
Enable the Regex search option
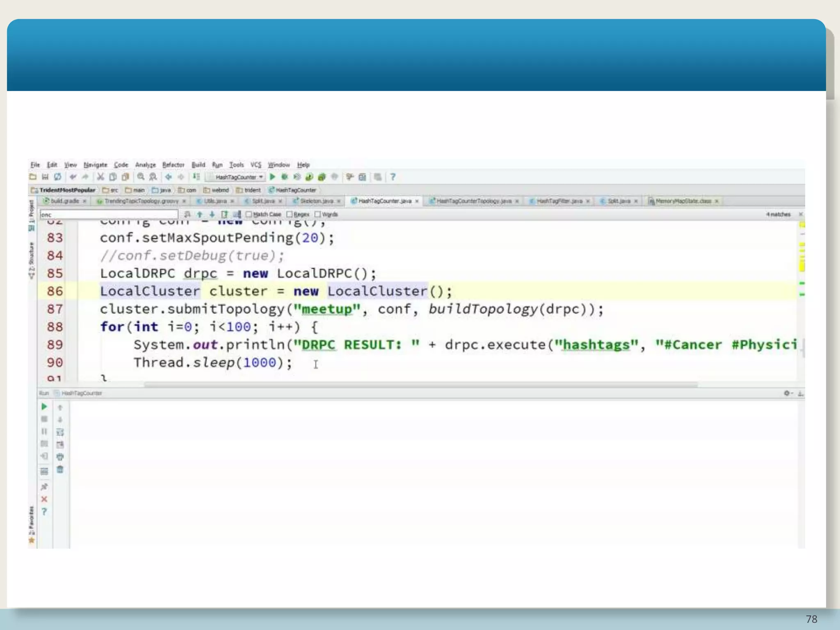click(289, 214)
